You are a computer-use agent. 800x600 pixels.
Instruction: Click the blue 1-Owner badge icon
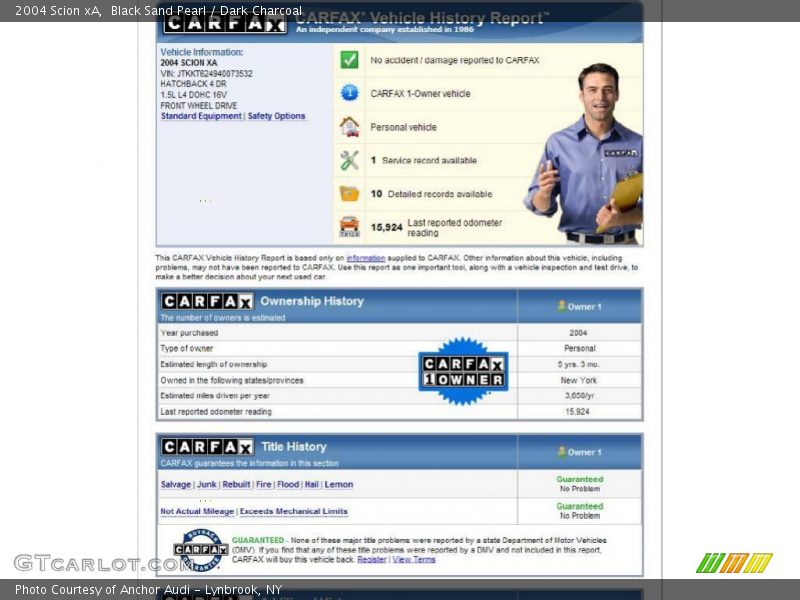349,93
